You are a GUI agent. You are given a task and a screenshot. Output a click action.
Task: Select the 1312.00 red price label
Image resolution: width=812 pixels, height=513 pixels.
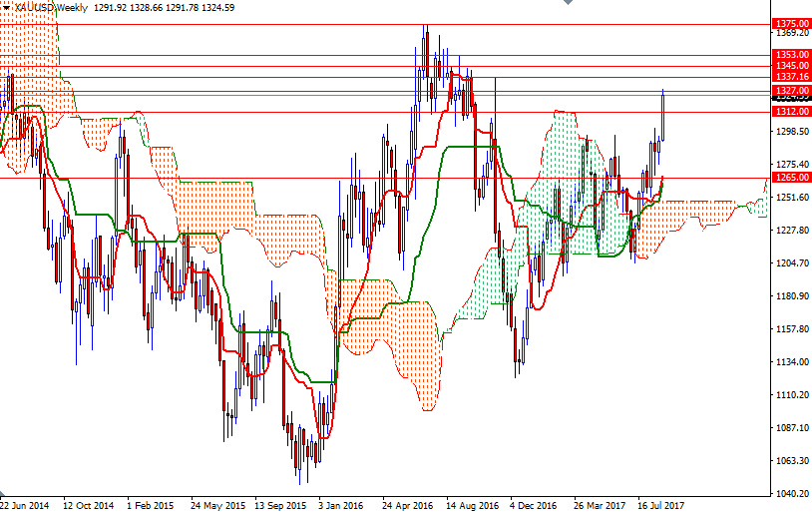[790, 112]
